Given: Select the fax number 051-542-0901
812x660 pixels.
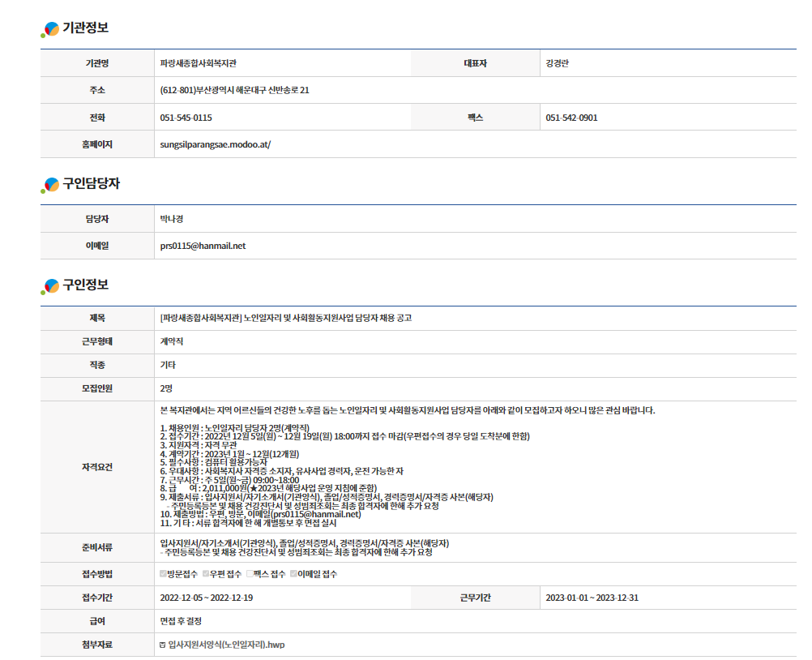Looking at the screenshot, I should pyautogui.click(x=571, y=118).
